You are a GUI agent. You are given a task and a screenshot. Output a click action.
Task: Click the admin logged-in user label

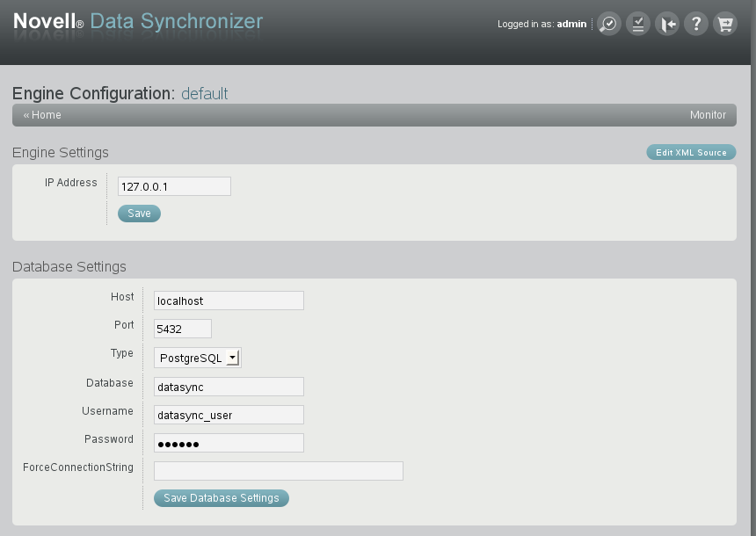pos(571,24)
